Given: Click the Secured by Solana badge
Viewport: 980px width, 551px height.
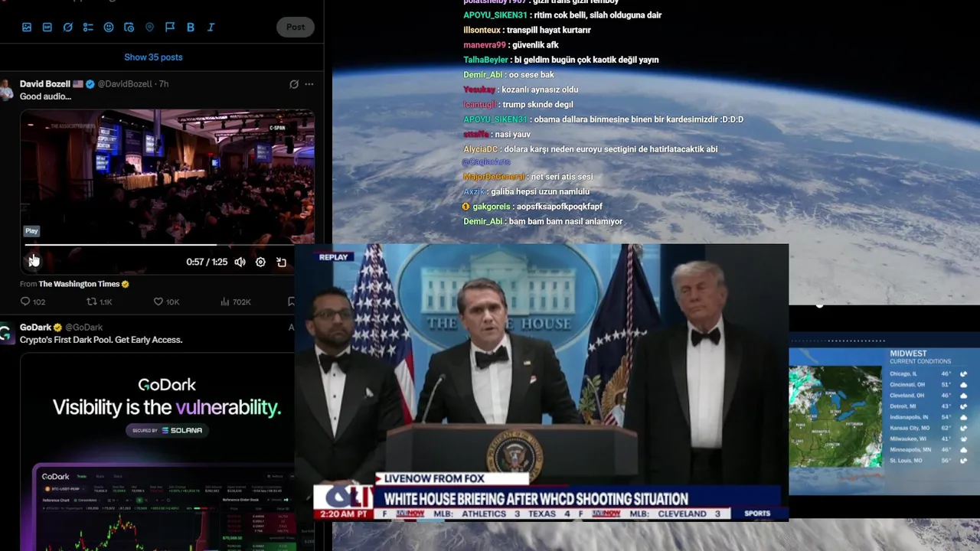Looking at the screenshot, I should pos(167,430).
